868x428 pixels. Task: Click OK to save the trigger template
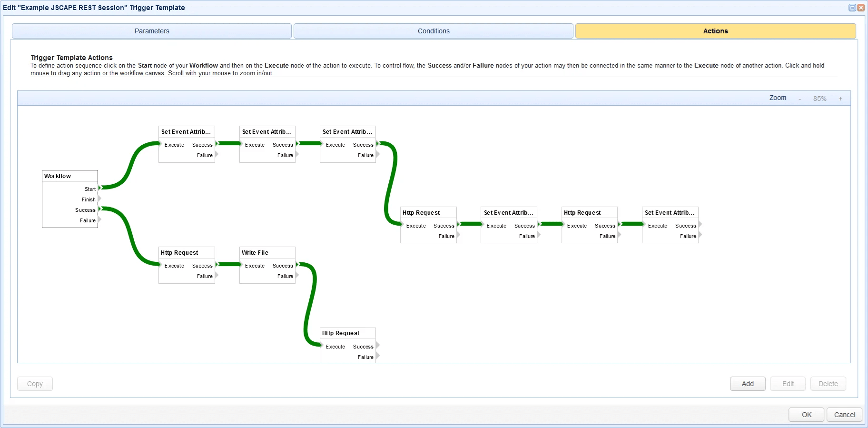pyautogui.click(x=807, y=415)
